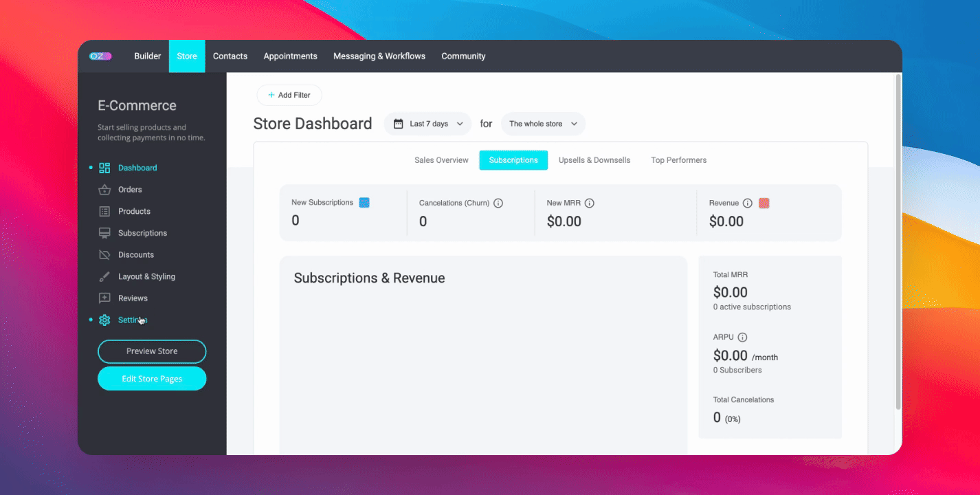Click the New Subscriptions color swatch
The image size is (980, 495).
(x=364, y=203)
